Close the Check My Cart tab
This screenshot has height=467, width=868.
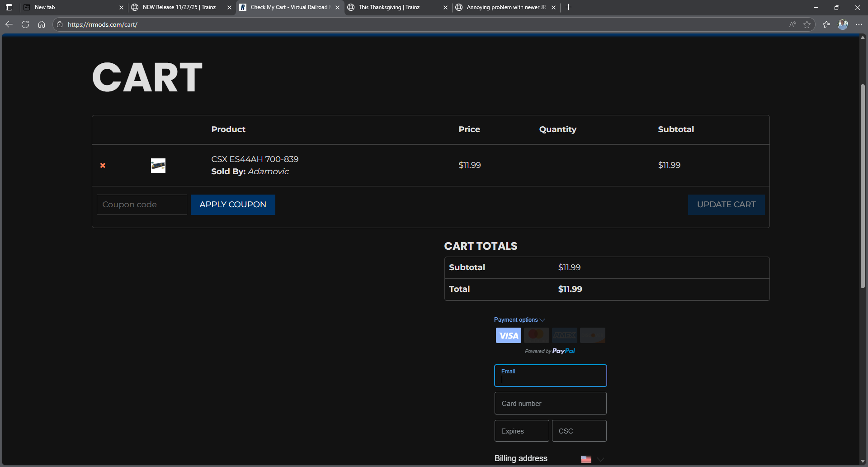[x=337, y=7]
